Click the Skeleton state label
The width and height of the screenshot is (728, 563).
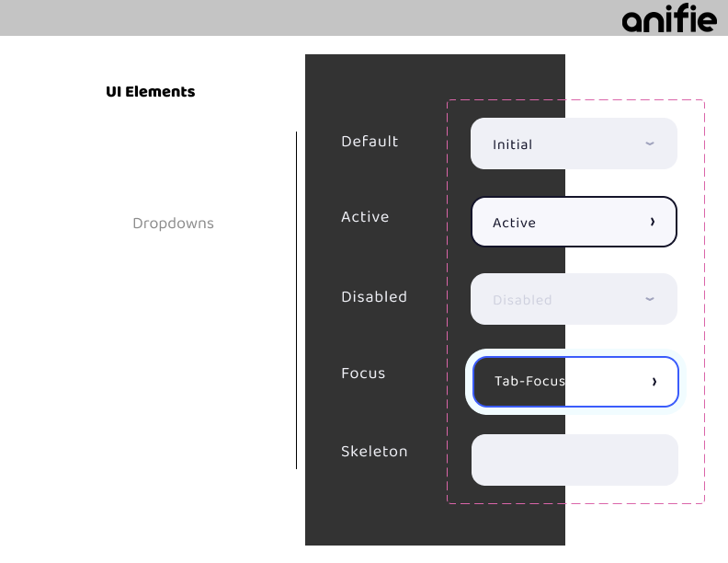tap(374, 451)
